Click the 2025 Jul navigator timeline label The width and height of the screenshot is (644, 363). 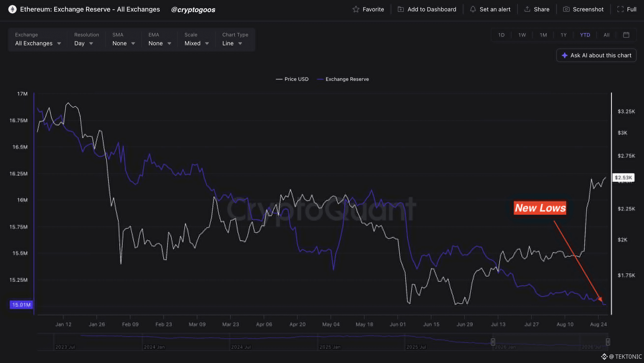point(416,347)
